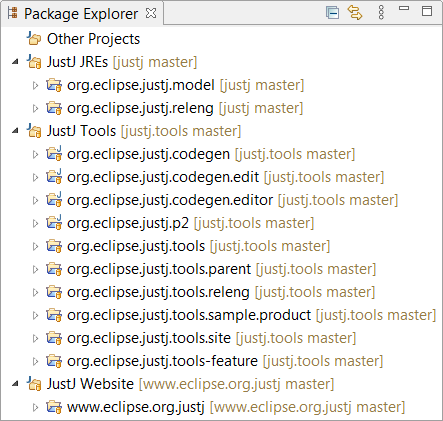Click the Other Projects working set icon
This screenshot has width=443, height=421.
[x=34, y=39]
